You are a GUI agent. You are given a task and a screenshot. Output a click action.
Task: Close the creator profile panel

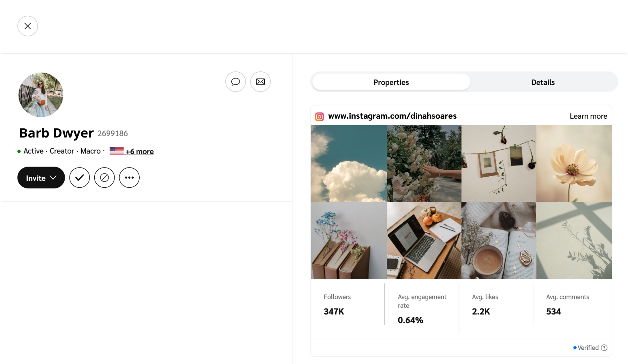28,26
